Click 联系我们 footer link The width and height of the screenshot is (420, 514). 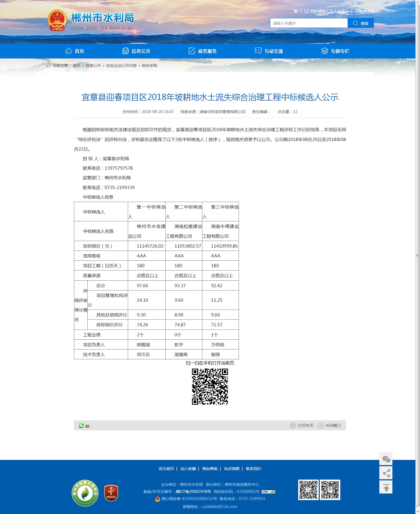tap(254, 469)
